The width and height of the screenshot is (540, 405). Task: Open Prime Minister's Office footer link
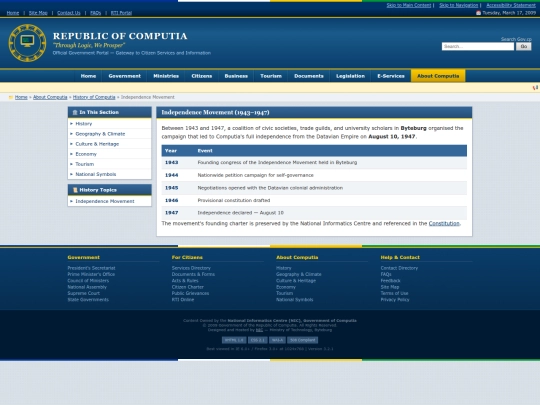pyautogui.click(x=91, y=274)
